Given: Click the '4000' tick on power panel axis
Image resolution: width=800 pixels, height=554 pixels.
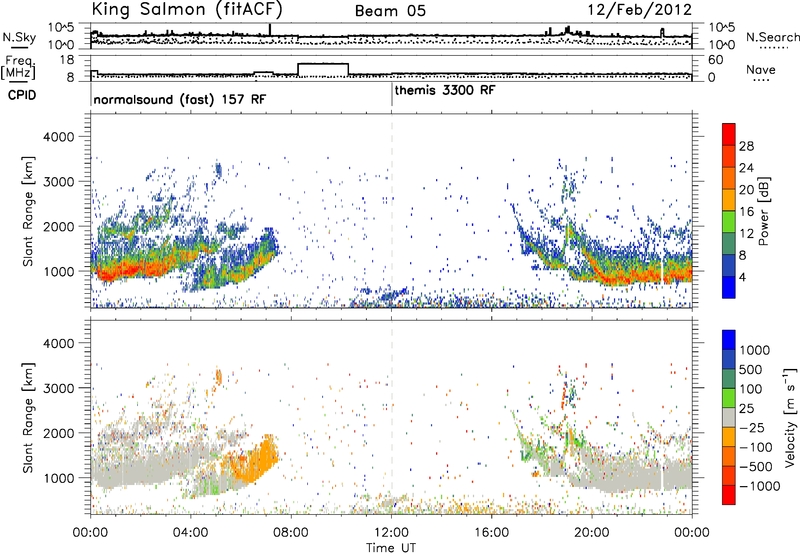Looking at the screenshot, I should [x=58, y=137].
